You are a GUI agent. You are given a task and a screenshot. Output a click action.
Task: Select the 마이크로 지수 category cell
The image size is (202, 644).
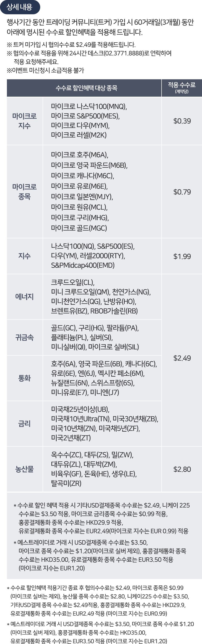tap(25, 121)
